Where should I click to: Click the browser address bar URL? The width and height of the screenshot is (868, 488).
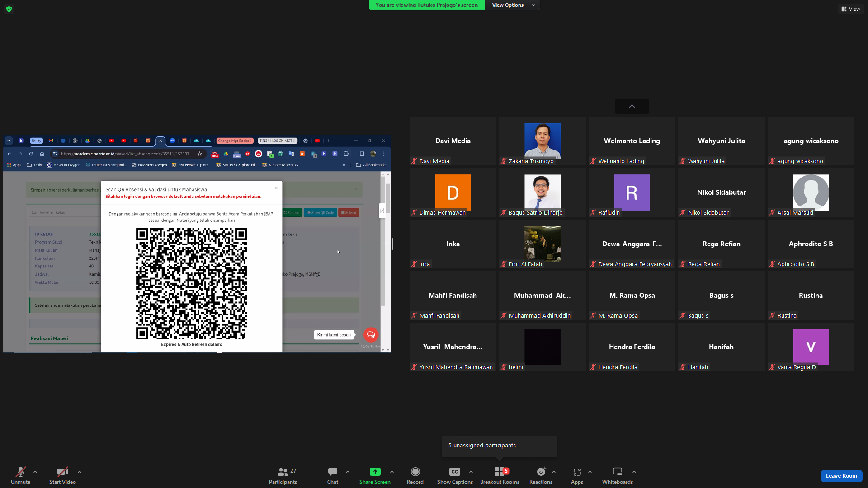pyautogui.click(x=125, y=154)
